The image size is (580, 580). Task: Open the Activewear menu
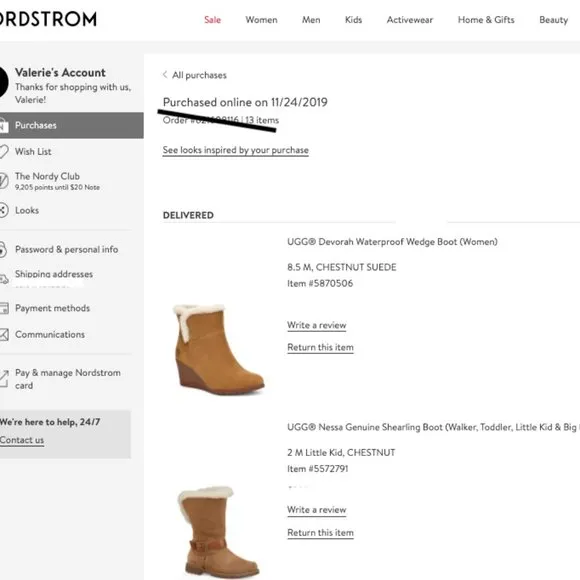click(409, 20)
